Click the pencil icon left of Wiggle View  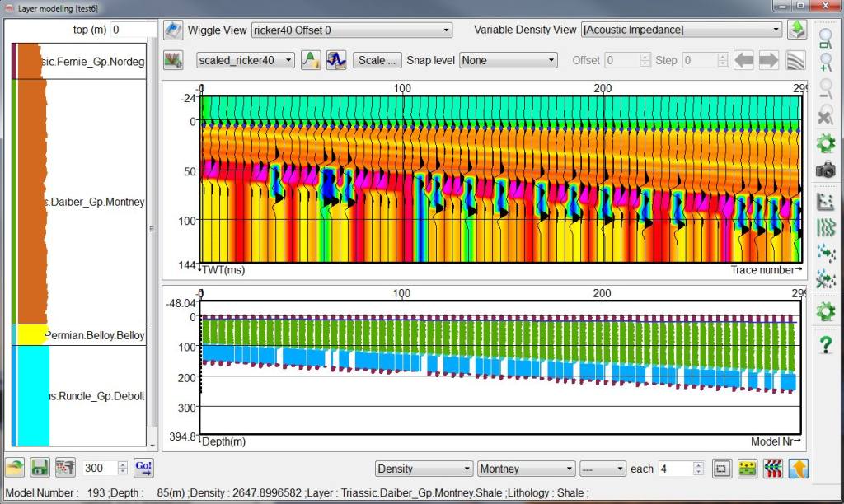(172, 30)
